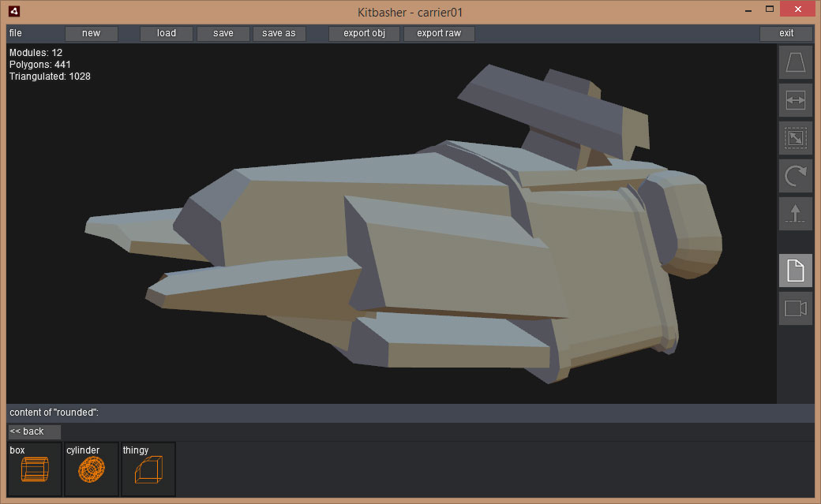Add the rounded box module
The height and width of the screenshot is (504, 821).
34,469
